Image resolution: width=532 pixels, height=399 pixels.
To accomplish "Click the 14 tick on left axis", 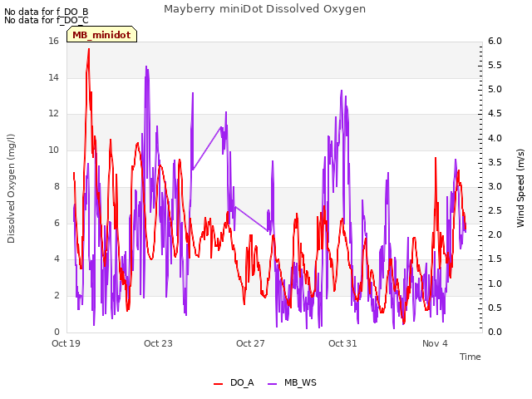I will [53, 77].
